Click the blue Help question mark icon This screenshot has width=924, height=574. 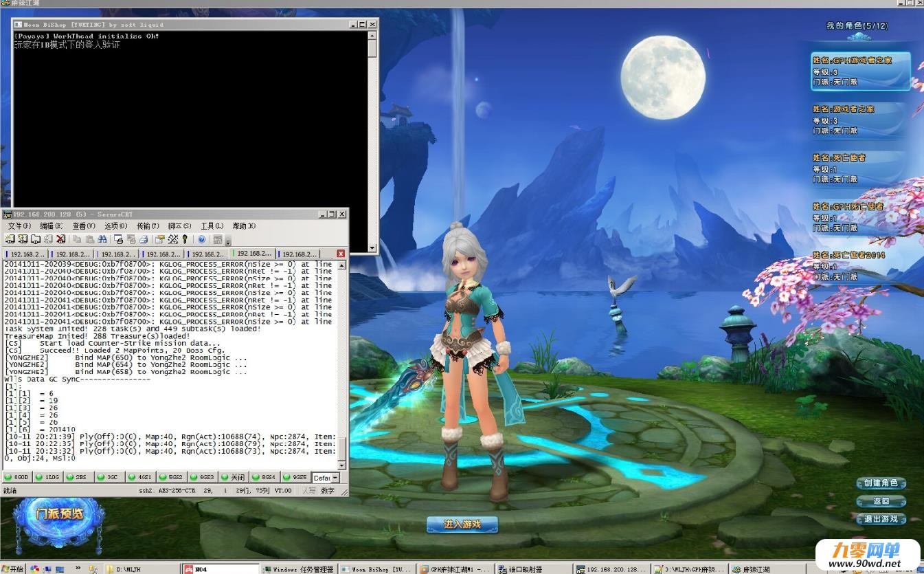[201, 239]
